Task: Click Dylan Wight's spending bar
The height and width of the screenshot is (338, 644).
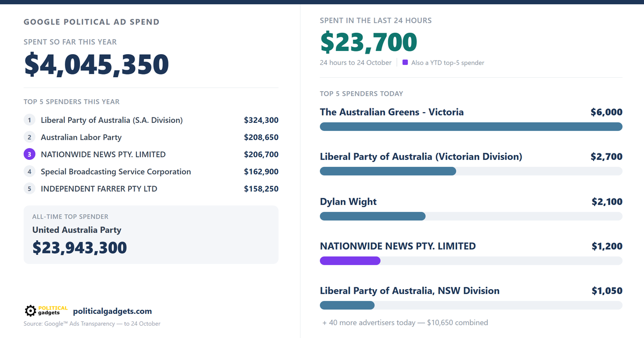Action: (x=471, y=216)
